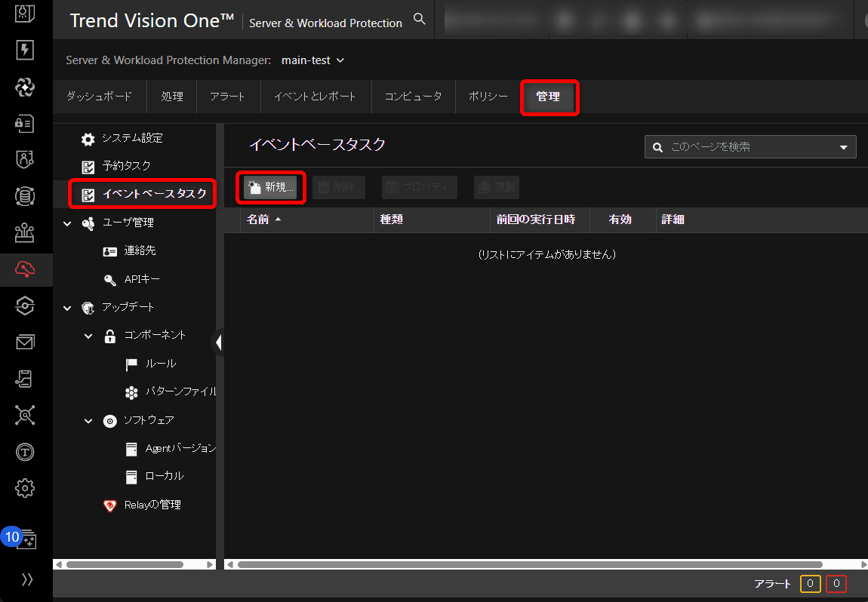
Task: Open the ポリシー tab
Action: (487, 97)
